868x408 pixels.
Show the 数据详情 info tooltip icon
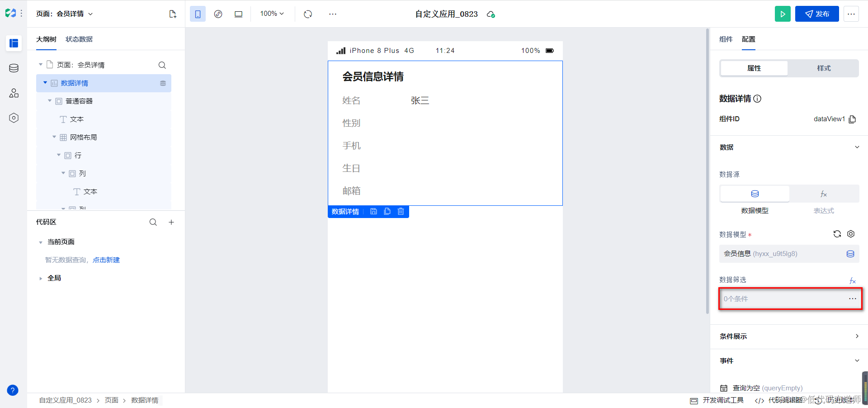(x=757, y=99)
